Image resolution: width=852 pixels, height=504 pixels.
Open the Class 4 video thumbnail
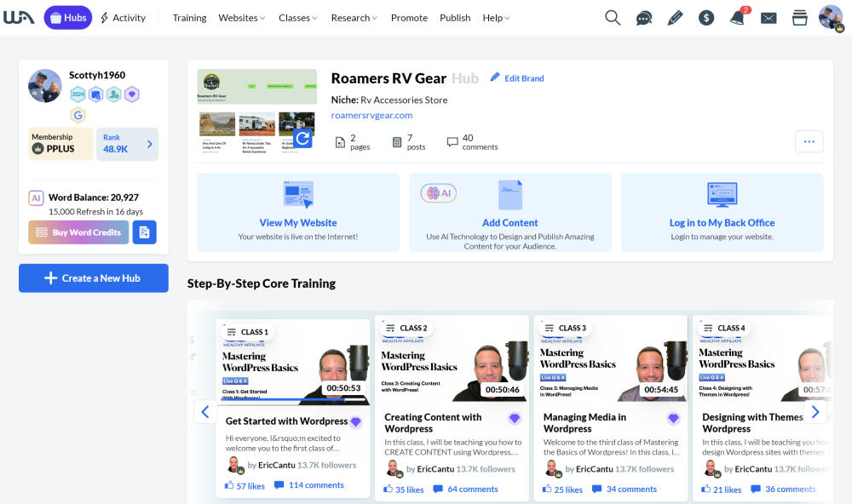click(x=763, y=358)
